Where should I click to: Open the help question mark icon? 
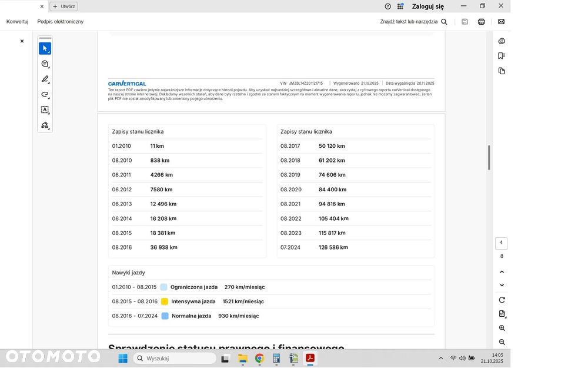pyautogui.click(x=387, y=6)
